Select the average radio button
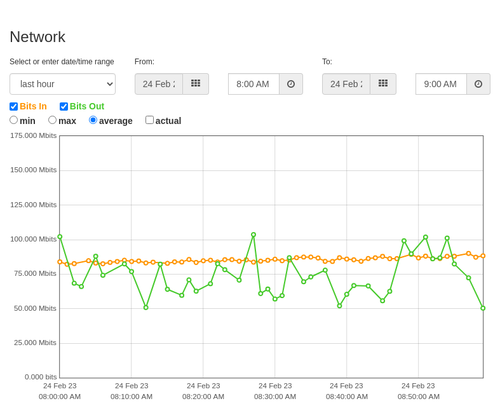The width and height of the screenshot is (500, 403). pyautogui.click(x=93, y=120)
